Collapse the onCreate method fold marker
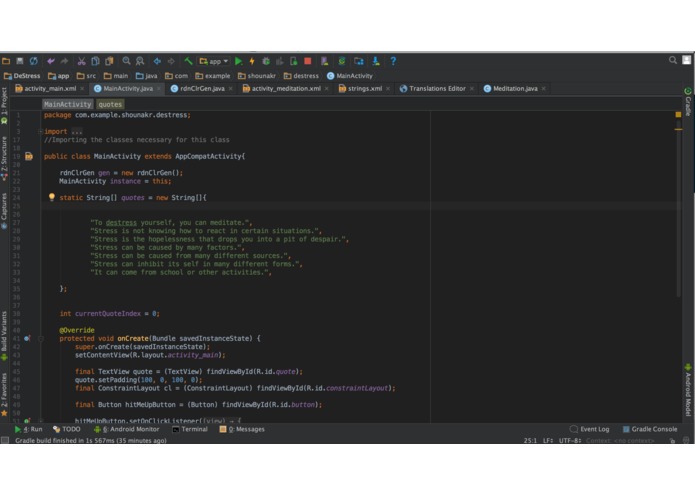Screen dimensions: 695x494 pos(41,338)
